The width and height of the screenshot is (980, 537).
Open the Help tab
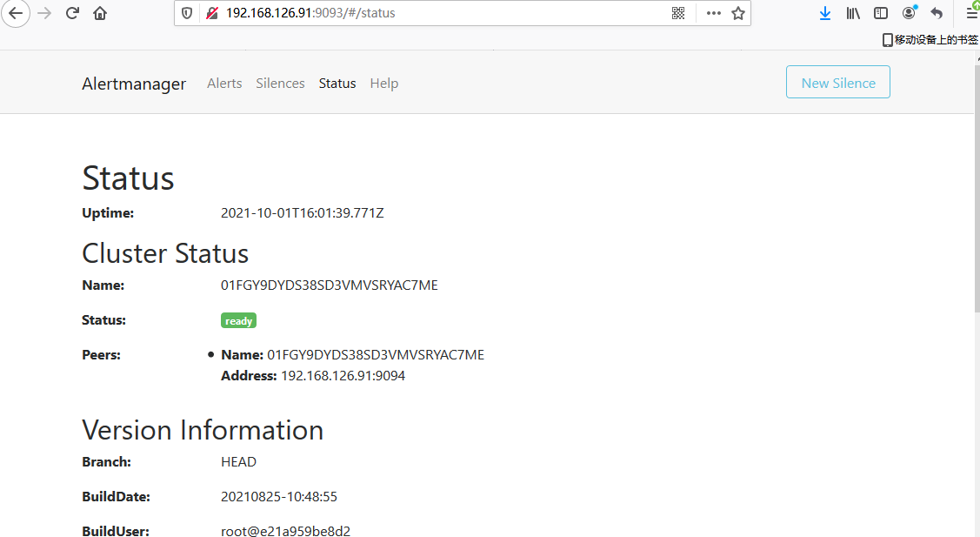(383, 84)
